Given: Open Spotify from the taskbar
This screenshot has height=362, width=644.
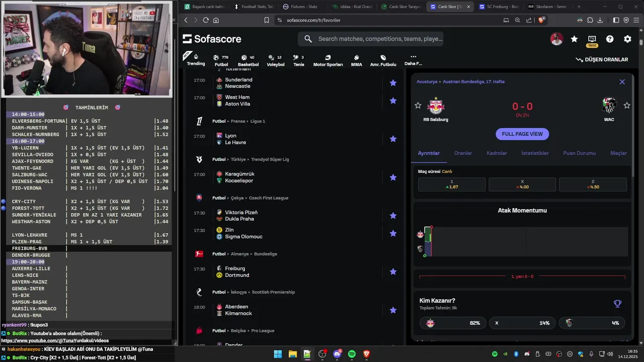Looking at the screenshot, I should pyautogui.click(x=352, y=354).
